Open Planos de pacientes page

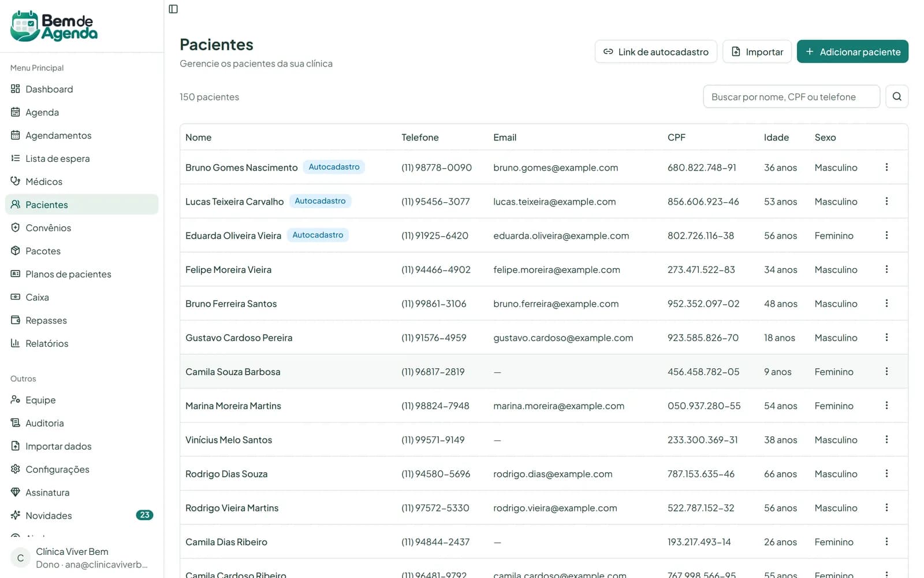tap(81, 274)
